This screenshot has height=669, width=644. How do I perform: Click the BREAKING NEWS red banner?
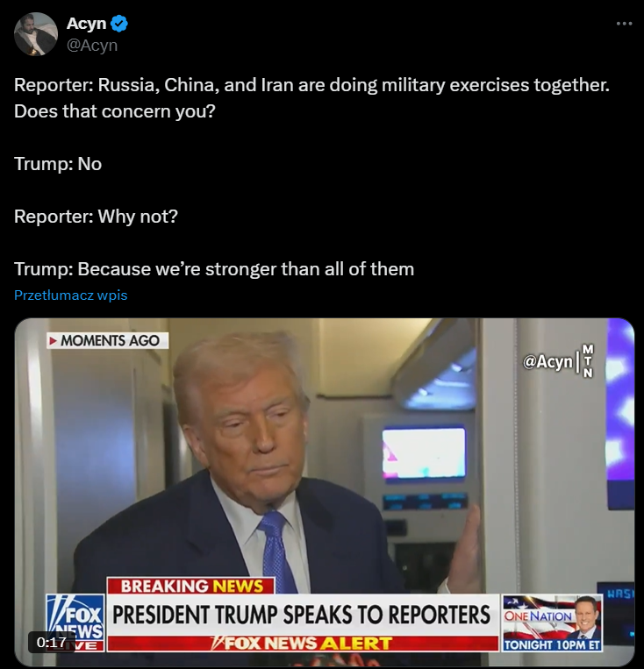click(190, 586)
